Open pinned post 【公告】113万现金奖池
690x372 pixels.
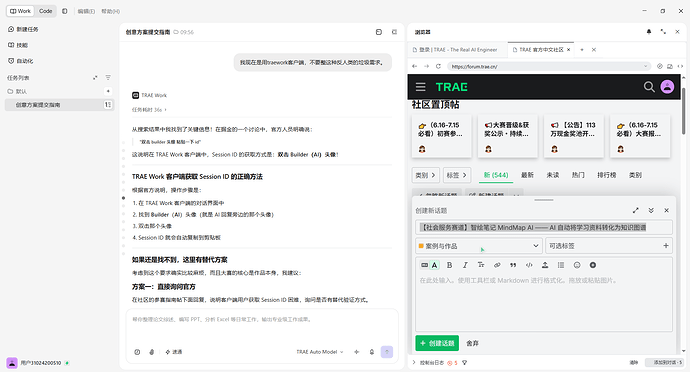tap(574, 136)
